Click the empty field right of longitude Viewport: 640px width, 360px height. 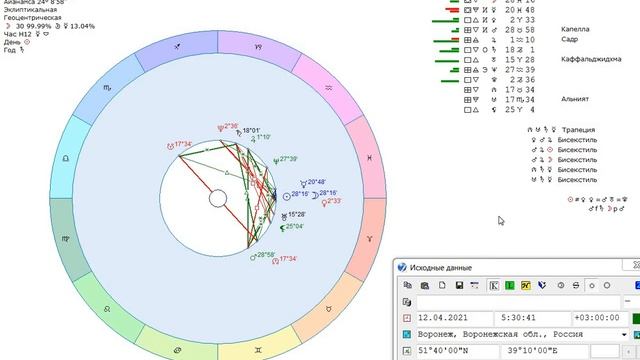point(605,351)
